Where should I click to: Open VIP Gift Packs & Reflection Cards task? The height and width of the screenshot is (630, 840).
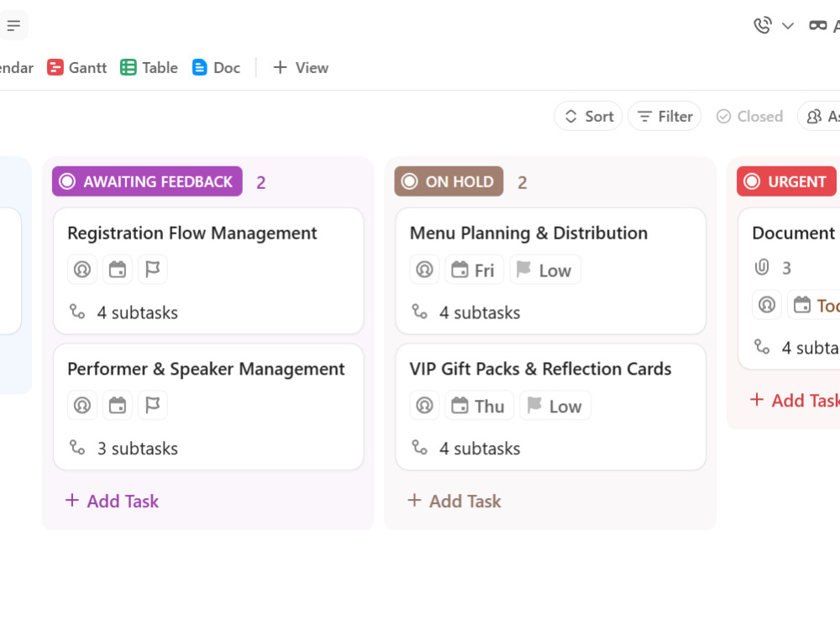pos(540,369)
